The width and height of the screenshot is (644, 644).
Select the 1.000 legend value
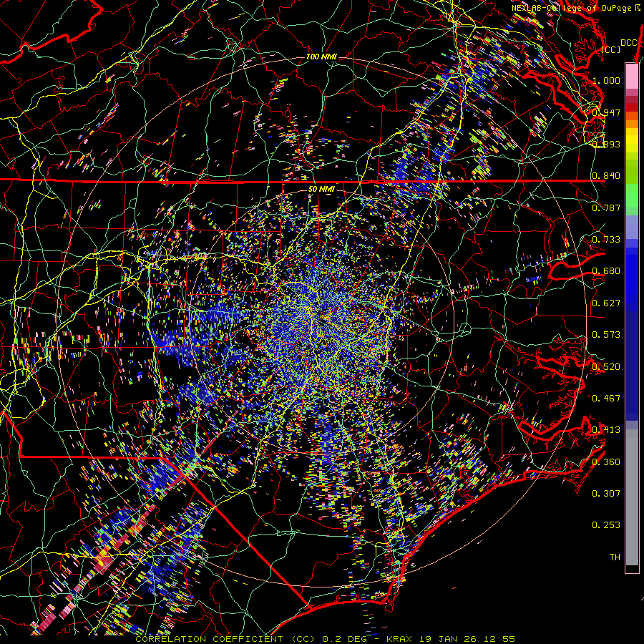coord(606,80)
